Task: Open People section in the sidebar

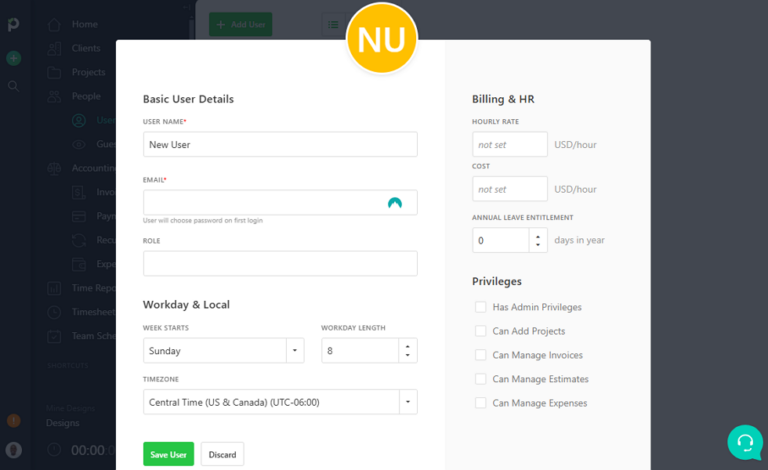Action: tap(85, 96)
